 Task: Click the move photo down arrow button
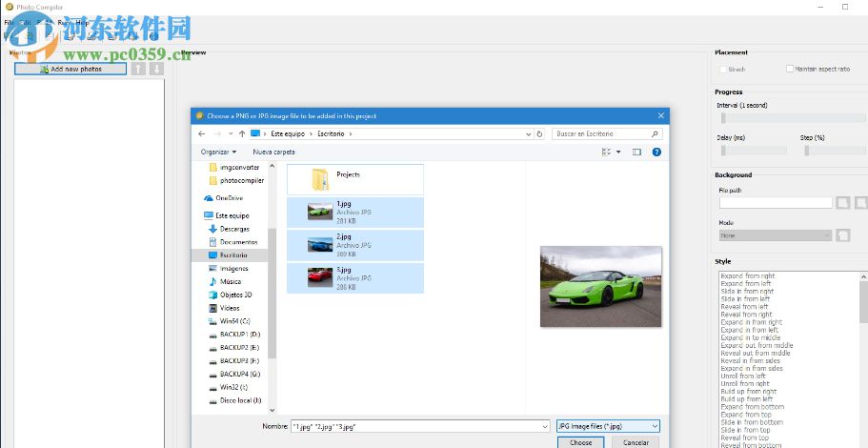pos(156,69)
